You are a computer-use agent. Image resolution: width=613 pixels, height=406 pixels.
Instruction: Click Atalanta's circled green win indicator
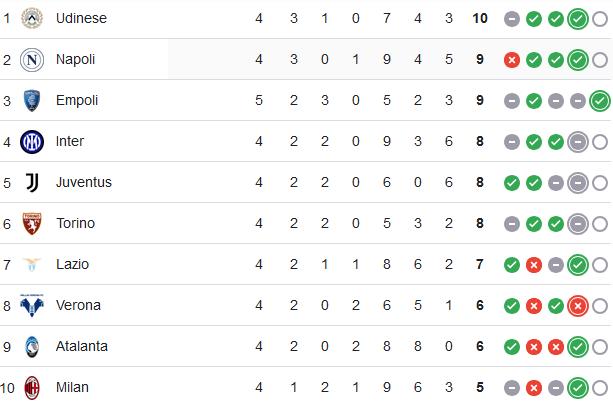578,347
